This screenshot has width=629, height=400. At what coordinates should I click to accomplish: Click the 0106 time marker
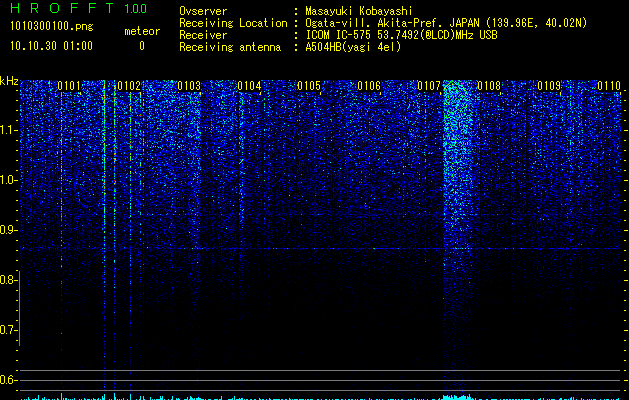tap(369, 86)
